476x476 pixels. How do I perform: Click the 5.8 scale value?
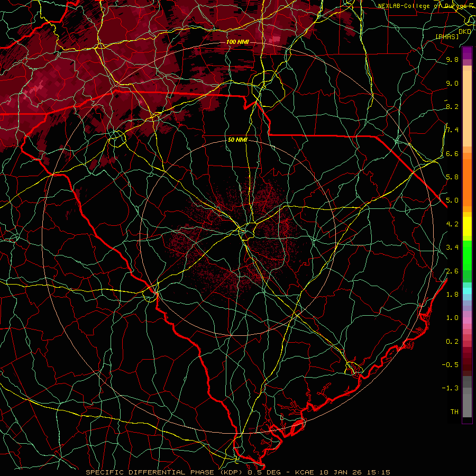coord(452,177)
